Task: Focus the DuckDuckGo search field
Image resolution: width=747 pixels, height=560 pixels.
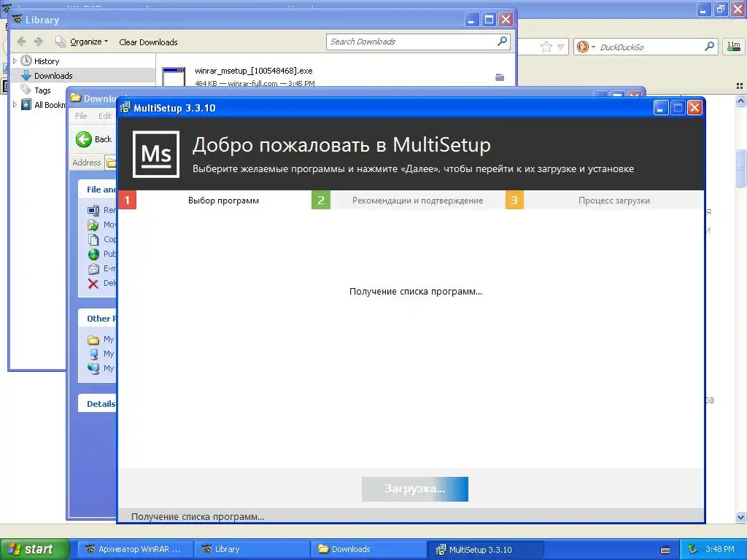Action: pos(650,47)
